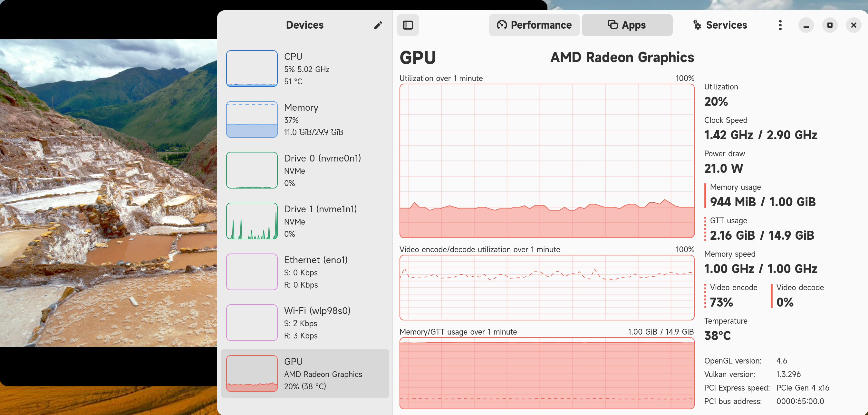Switch to the Performance tab
The image size is (868, 415).
click(x=534, y=25)
